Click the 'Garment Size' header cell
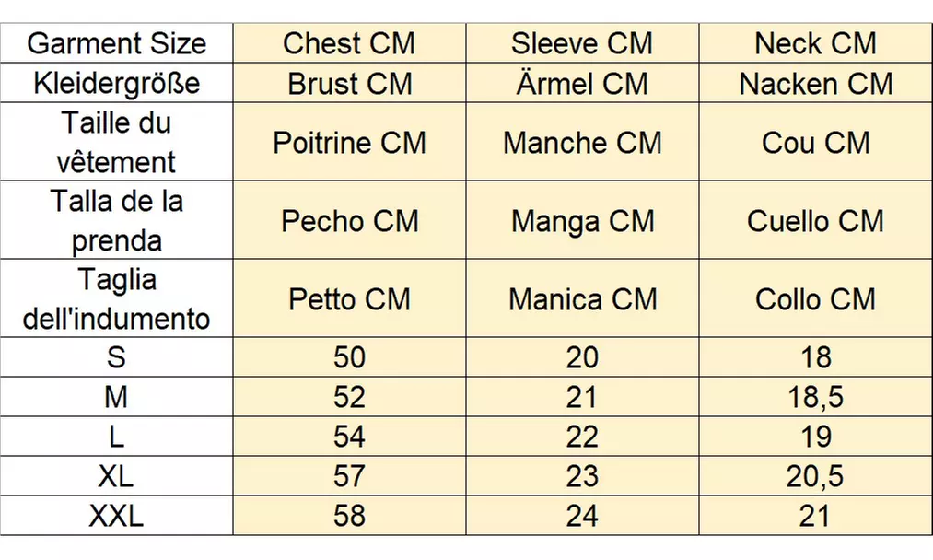 coord(116,43)
